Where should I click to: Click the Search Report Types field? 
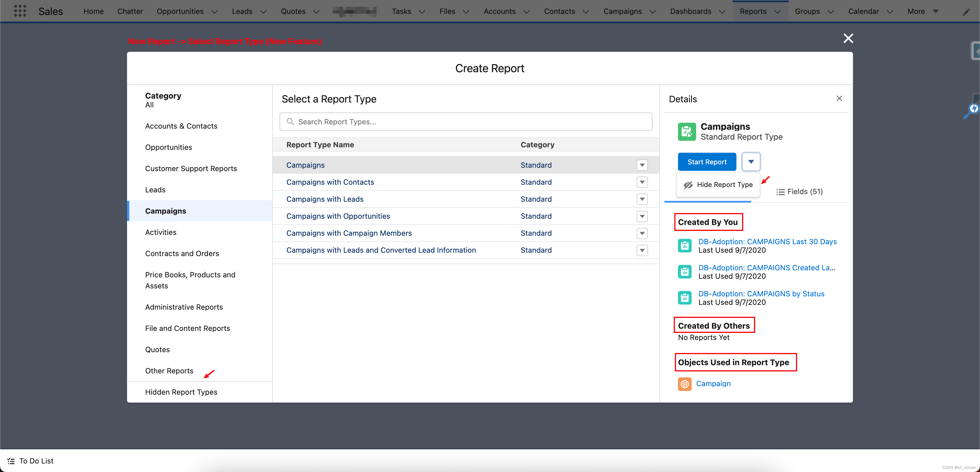pyautogui.click(x=466, y=122)
